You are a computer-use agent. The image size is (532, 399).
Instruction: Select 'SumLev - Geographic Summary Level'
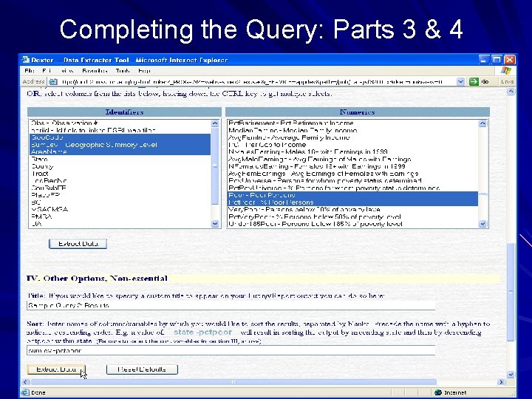[120, 145]
